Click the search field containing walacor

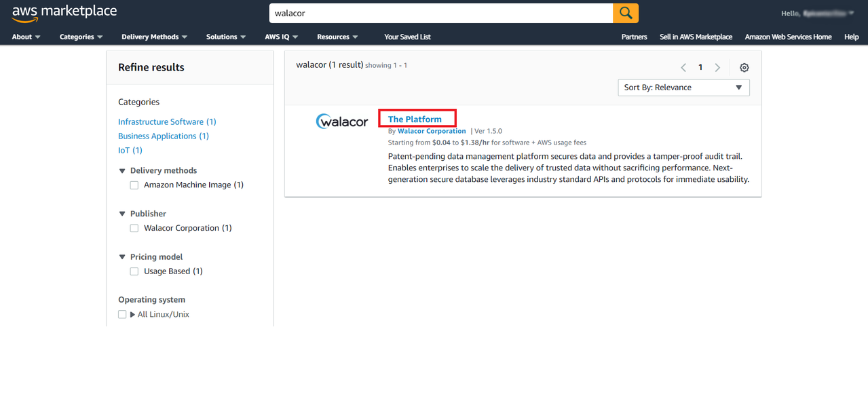click(441, 13)
